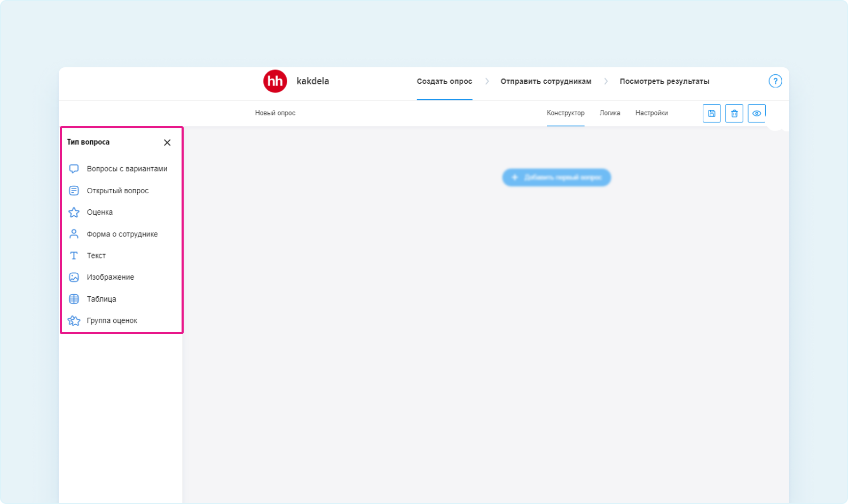This screenshot has width=848, height=504.
Task: Click the person icon for employee form
Action: tap(74, 234)
